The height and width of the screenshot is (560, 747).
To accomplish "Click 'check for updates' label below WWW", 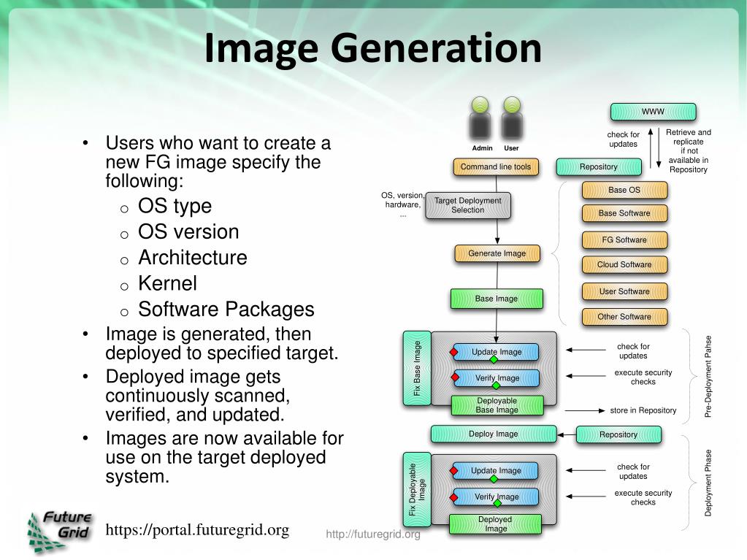I will (623, 139).
